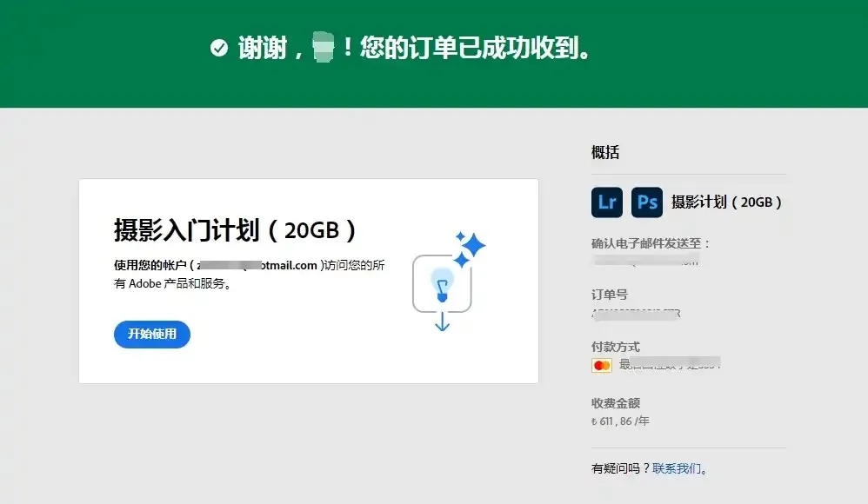Click the 摄影计划（20GB) label beside app icons
Viewport: 868px width, 504px height.
(x=726, y=202)
